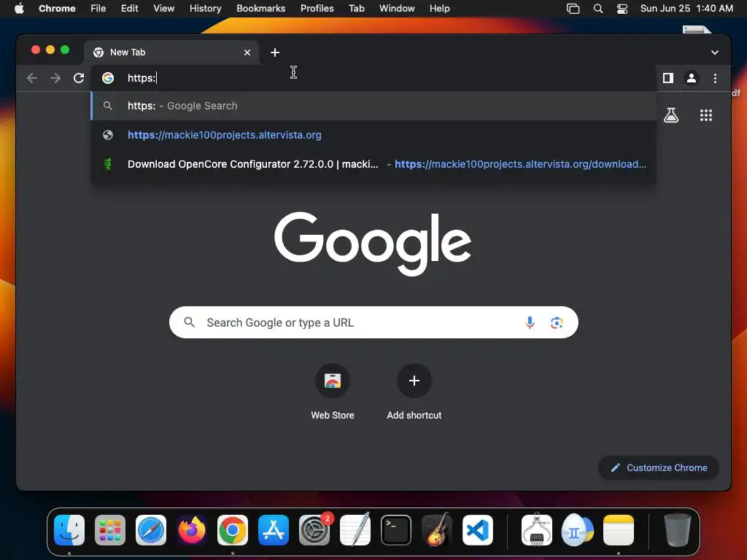This screenshot has height=560, width=747.
Task: Open the Gemini egg app in Dock
Action: click(578, 530)
